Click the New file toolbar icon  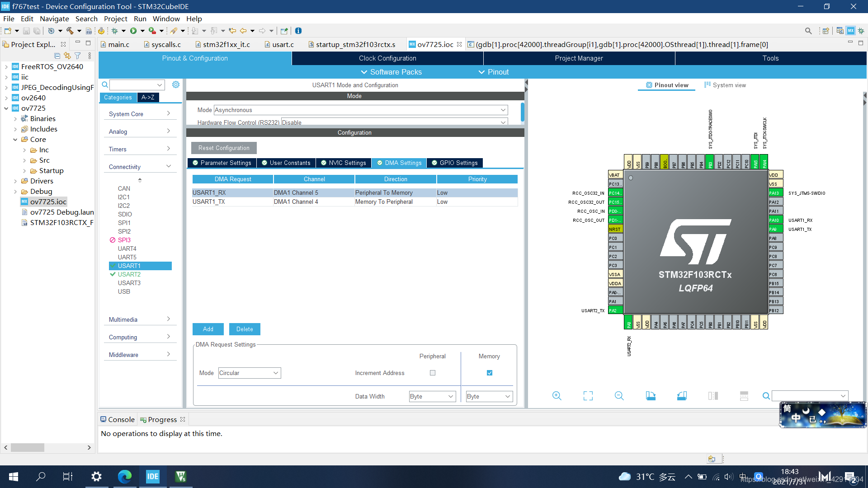pyautogui.click(x=8, y=31)
